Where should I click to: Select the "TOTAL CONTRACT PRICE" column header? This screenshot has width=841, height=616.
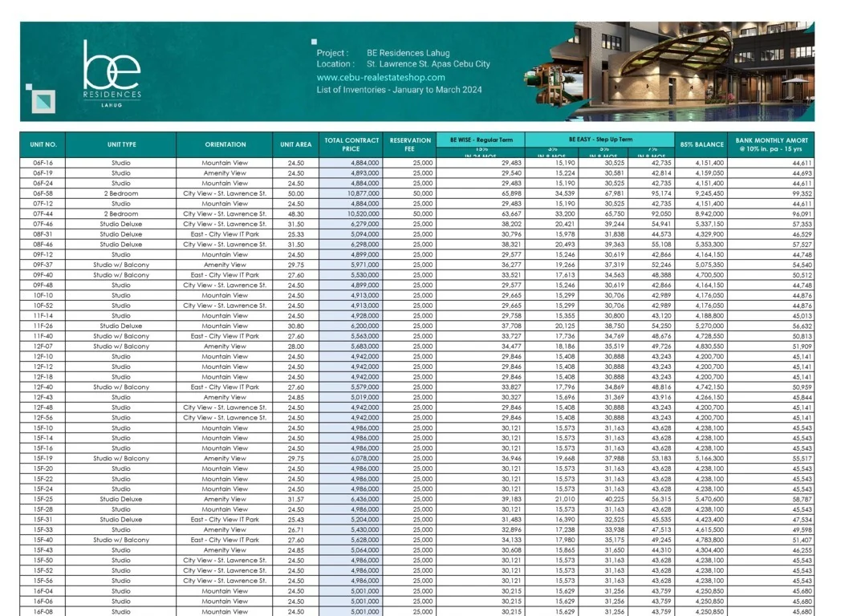point(351,144)
